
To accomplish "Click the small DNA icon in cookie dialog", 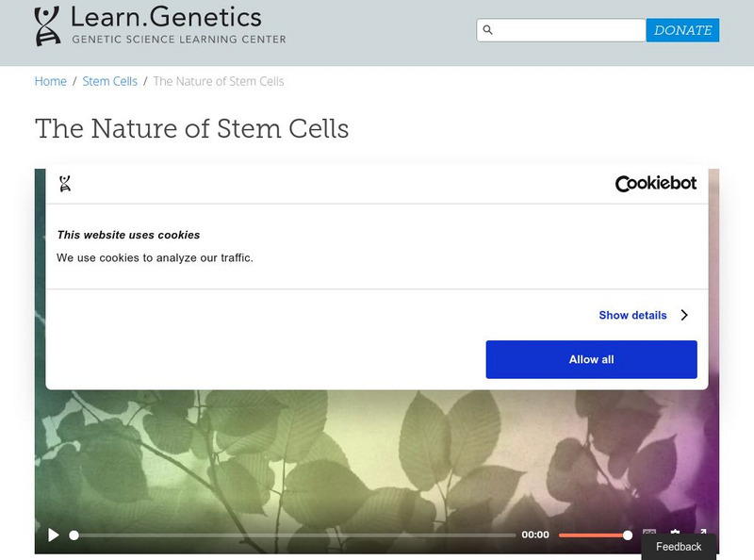I will pyautogui.click(x=65, y=184).
